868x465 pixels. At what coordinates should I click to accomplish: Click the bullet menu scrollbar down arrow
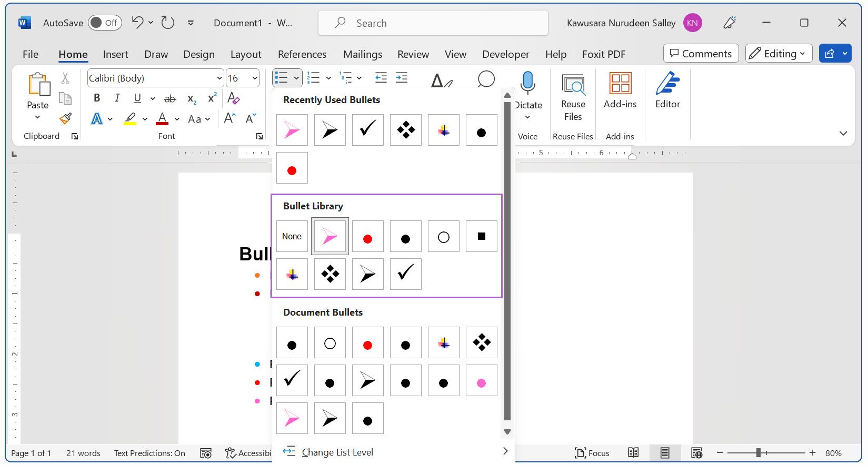507,432
